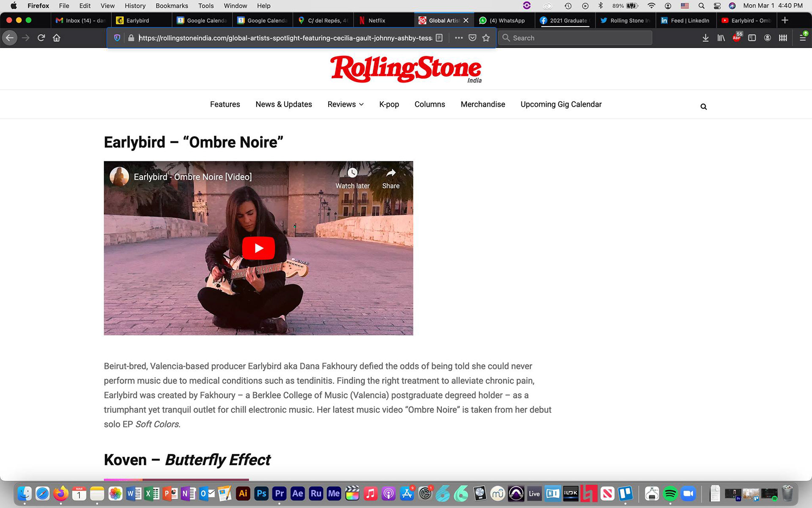Bookmark this page with the star
Image resolution: width=812 pixels, height=508 pixels.
pyautogui.click(x=486, y=38)
